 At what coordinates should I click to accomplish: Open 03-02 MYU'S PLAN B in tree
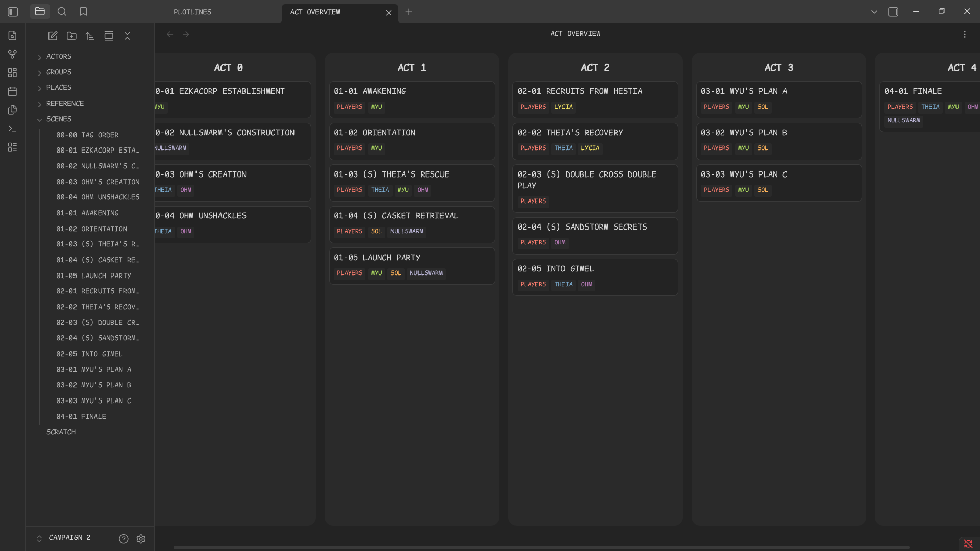[93, 385]
